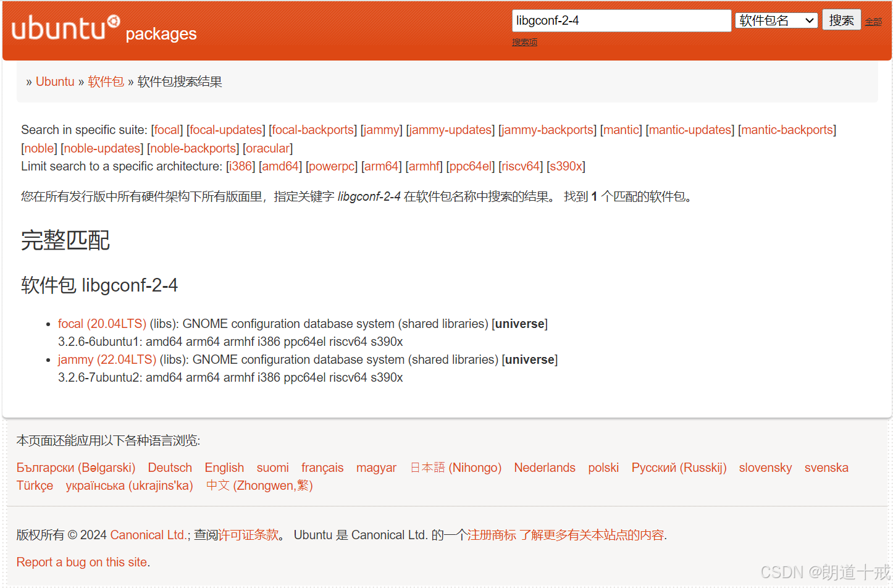Limit search to mantic-backports suite
The height and width of the screenshot is (588, 893).
coord(787,130)
